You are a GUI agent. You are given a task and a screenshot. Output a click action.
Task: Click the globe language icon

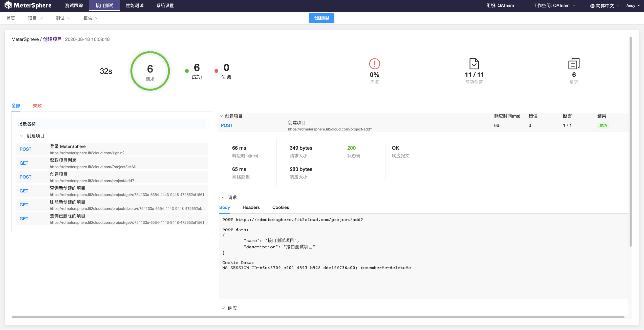coord(592,6)
